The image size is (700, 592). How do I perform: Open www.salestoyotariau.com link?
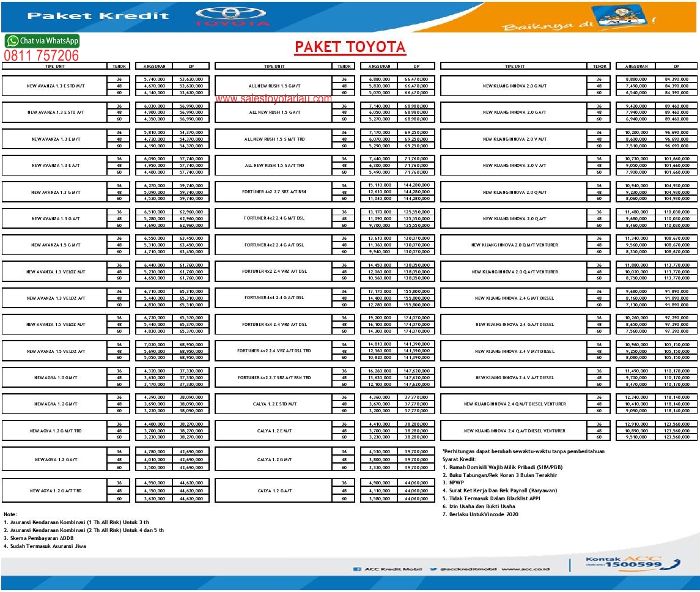point(274,98)
